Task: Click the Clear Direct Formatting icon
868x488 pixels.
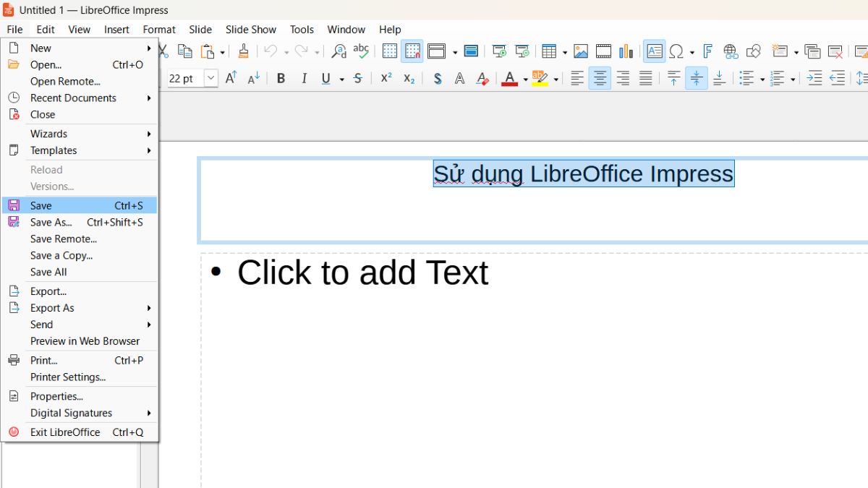Action: pos(482,78)
